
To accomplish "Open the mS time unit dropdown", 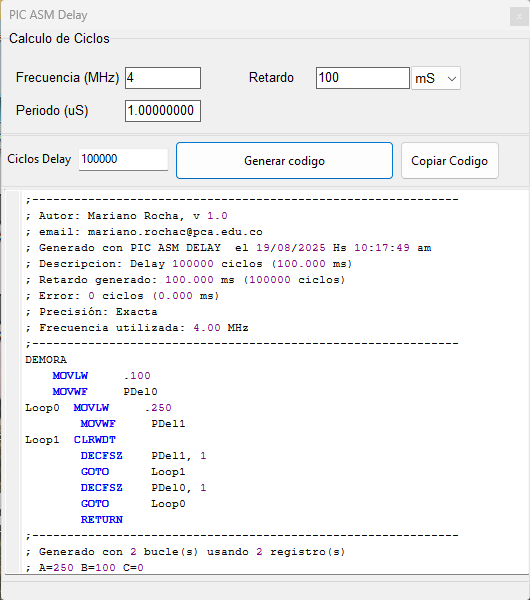I will (x=436, y=78).
